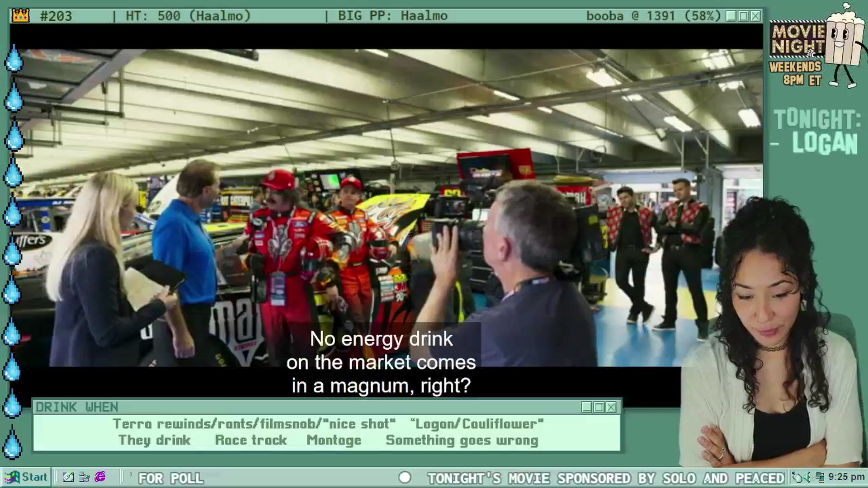Minimize the DRINK WHEN window

(587, 407)
